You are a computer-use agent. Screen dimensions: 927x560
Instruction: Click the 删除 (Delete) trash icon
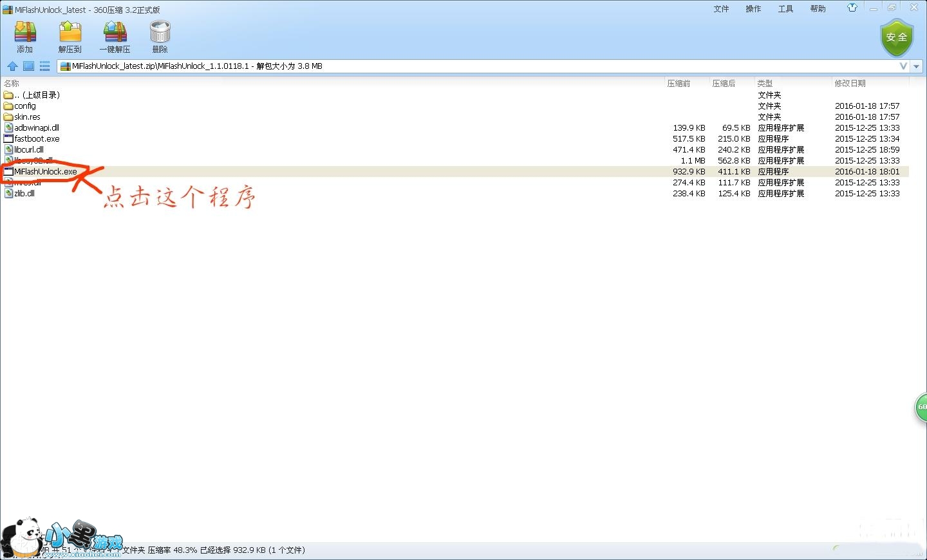pyautogui.click(x=160, y=33)
